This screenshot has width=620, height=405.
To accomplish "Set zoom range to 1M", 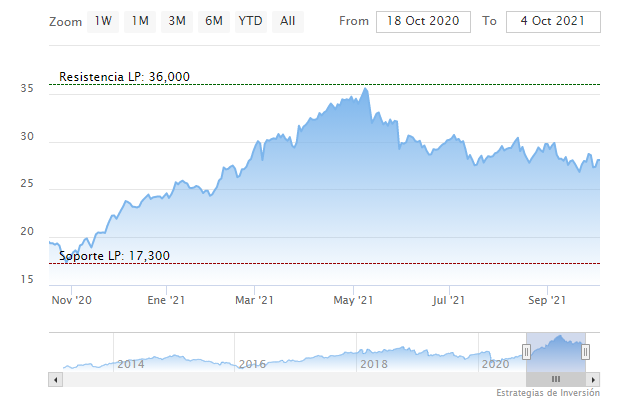I will [x=140, y=21].
